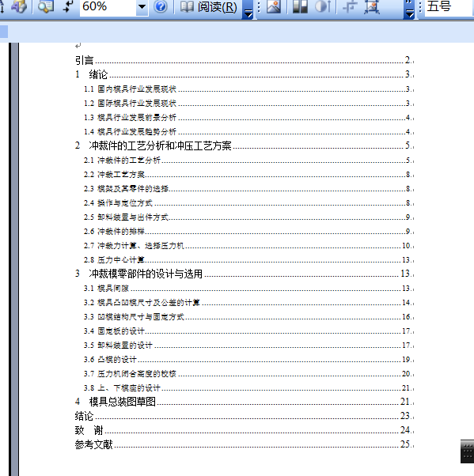This screenshot has height=476, width=474.
Task: Click the 参考文献 contents entry
Action: [x=245, y=444]
